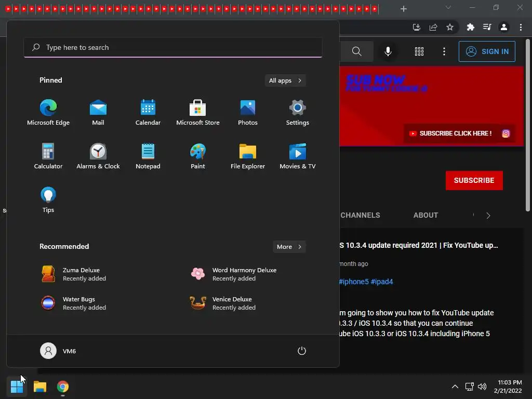Open the 10.3.4 update required video title
Screen dimensions: 532x399
(419, 245)
